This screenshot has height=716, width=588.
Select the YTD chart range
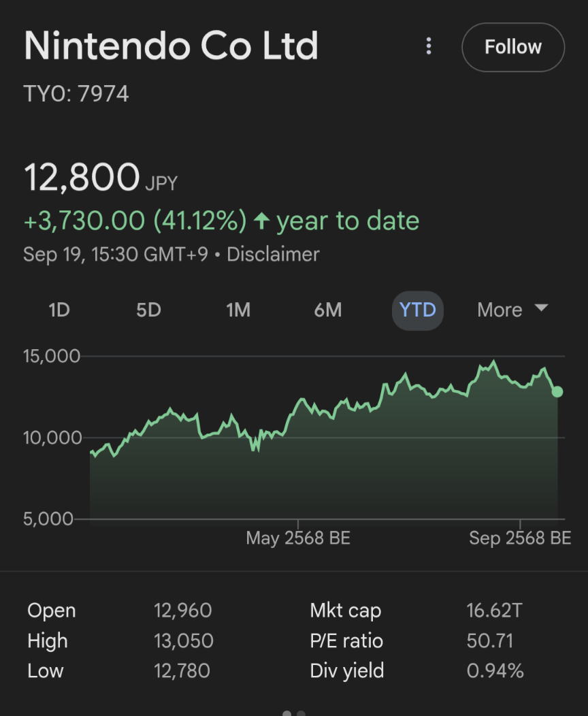418,310
